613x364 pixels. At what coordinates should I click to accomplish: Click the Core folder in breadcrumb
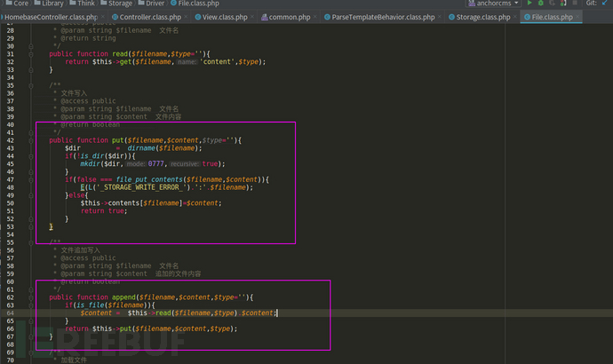pyautogui.click(x=17, y=4)
